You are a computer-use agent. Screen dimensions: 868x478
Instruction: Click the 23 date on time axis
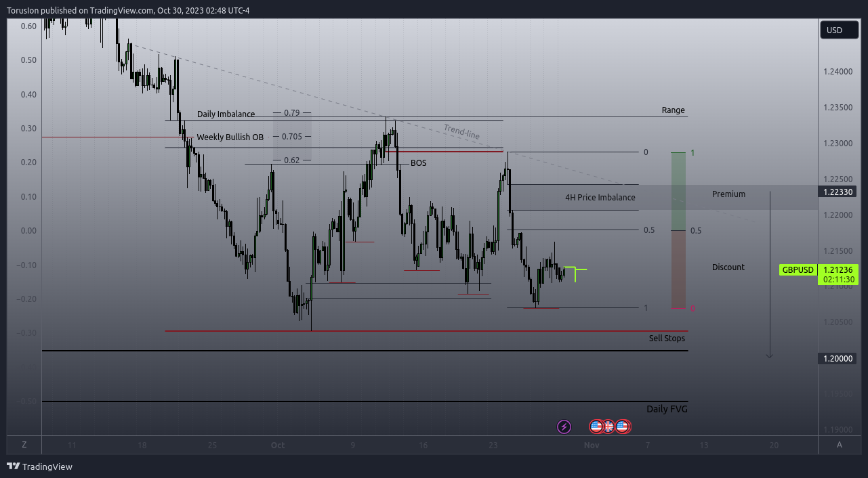[x=493, y=446]
